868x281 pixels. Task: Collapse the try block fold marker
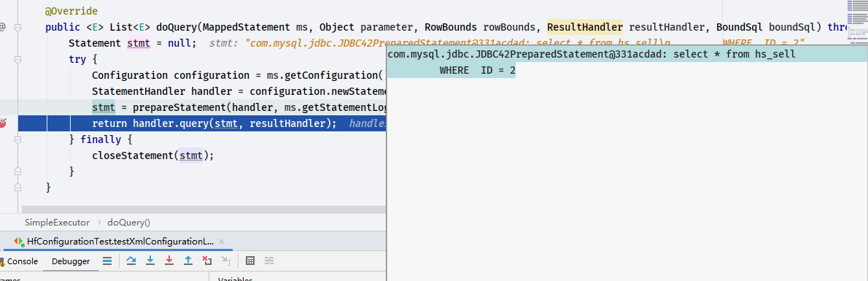pyautogui.click(x=18, y=58)
